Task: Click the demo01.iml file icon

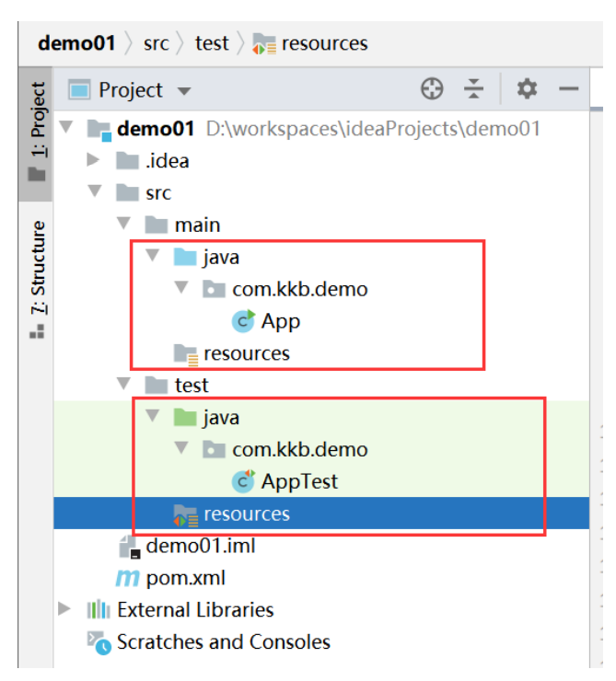Action: click(130, 547)
